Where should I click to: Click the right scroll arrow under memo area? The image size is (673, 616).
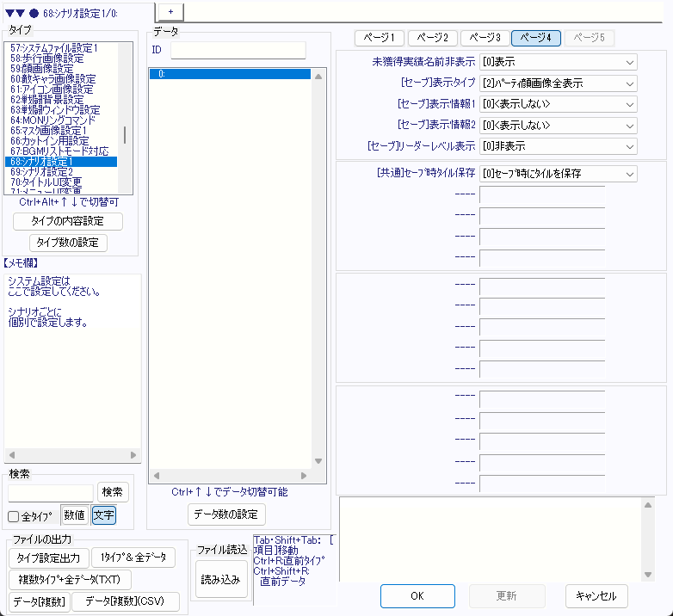[x=133, y=455]
